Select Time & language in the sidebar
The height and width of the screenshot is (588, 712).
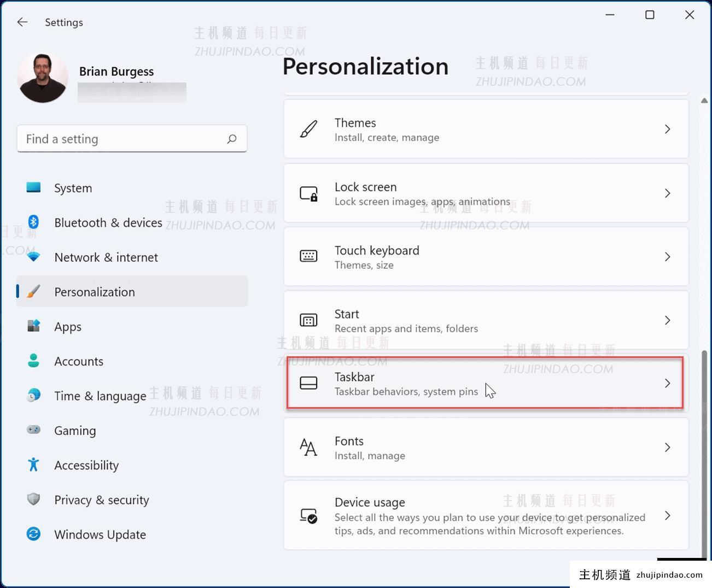(x=100, y=396)
